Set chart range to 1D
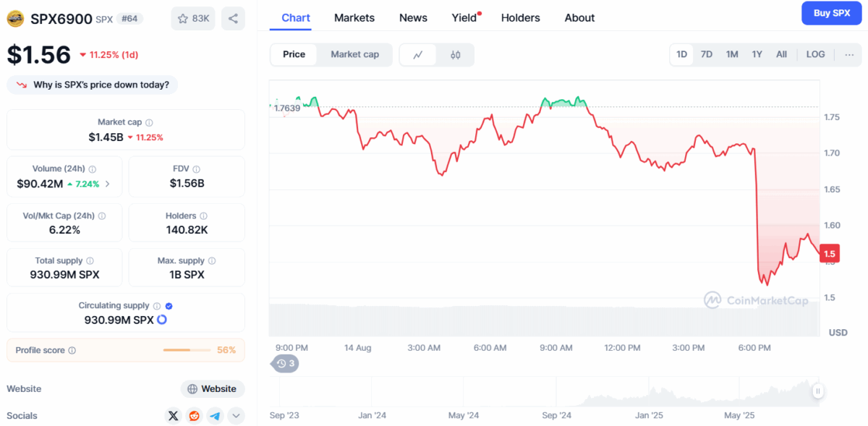This screenshot has width=868, height=426. click(x=682, y=55)
